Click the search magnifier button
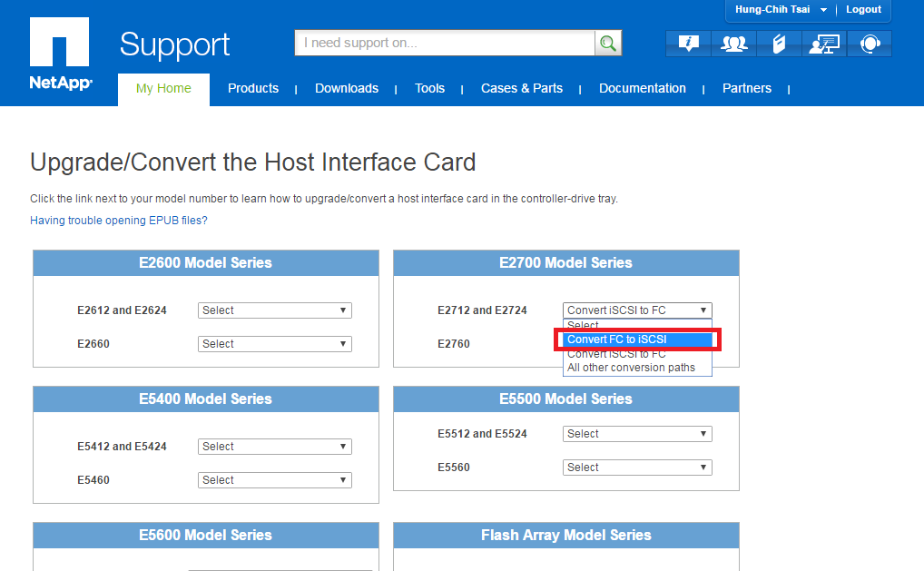Screen dimensions: 924x571 click(x=608, y=43)
